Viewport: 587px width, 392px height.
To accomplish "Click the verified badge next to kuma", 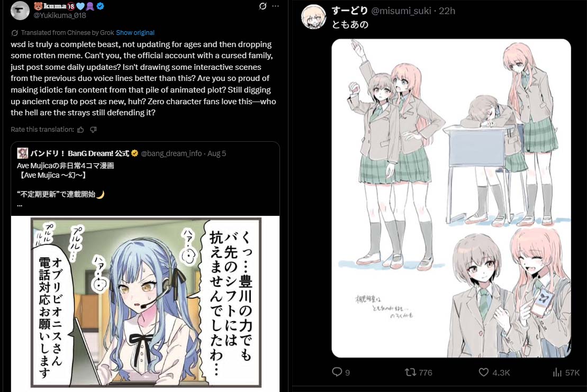I will (x=101, y=6).
